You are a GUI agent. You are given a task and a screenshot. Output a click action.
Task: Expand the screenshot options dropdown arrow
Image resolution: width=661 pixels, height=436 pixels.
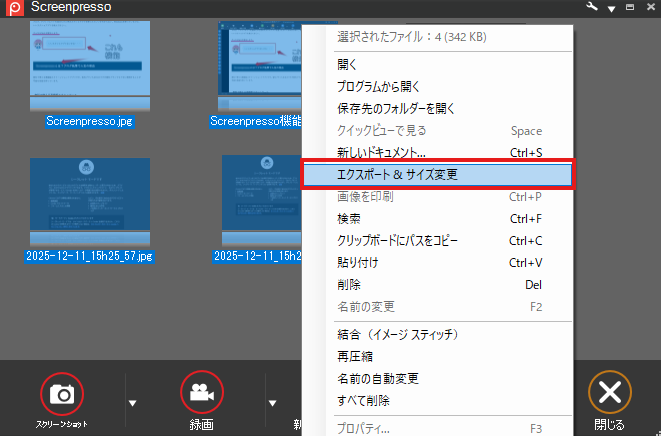132,402
